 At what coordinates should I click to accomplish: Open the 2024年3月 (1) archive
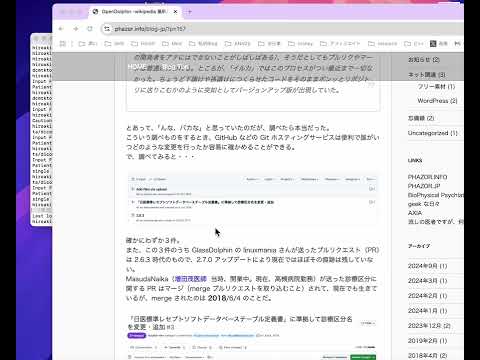click(427, 281)
